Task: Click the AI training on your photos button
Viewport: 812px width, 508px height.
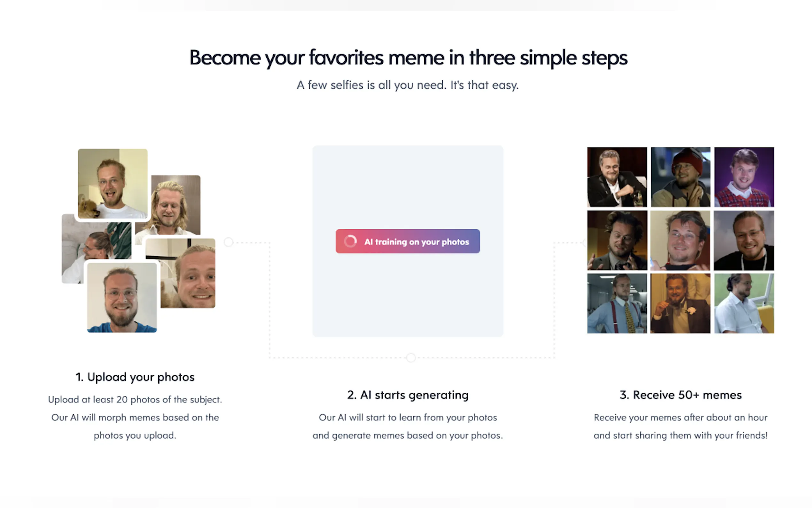Action: tap(408, 241)
